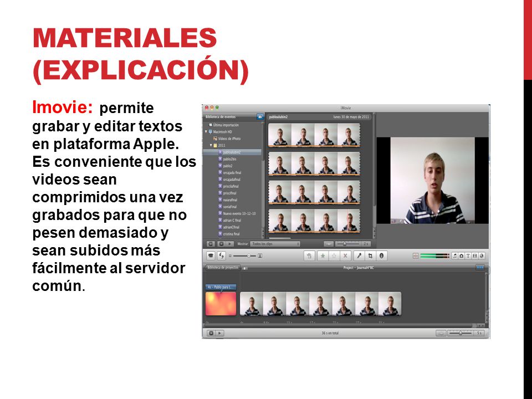The height and width of the screenshot is (399, 532).
Task: Click the viewer preview video
Action: [x=433, y=180]
